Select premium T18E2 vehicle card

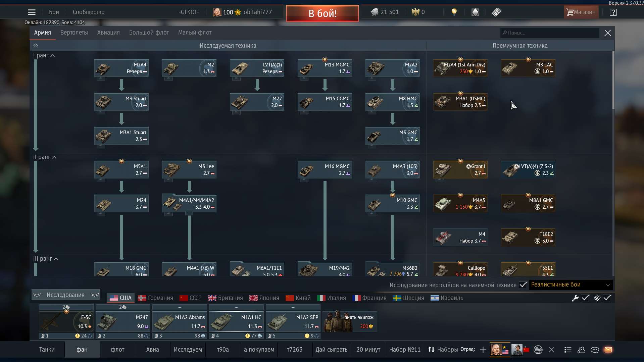[x=528, y=238]
